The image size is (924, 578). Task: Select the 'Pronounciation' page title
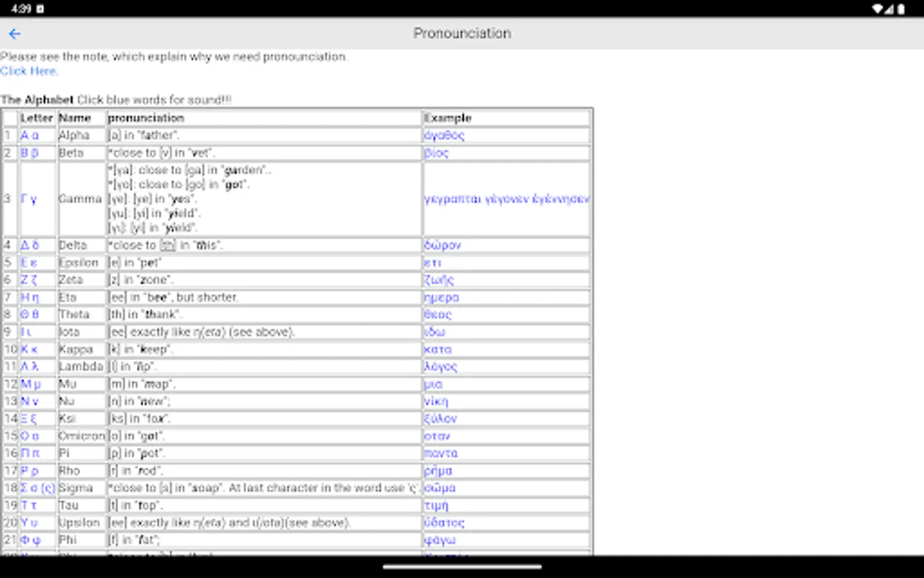(x=462, y=33)
